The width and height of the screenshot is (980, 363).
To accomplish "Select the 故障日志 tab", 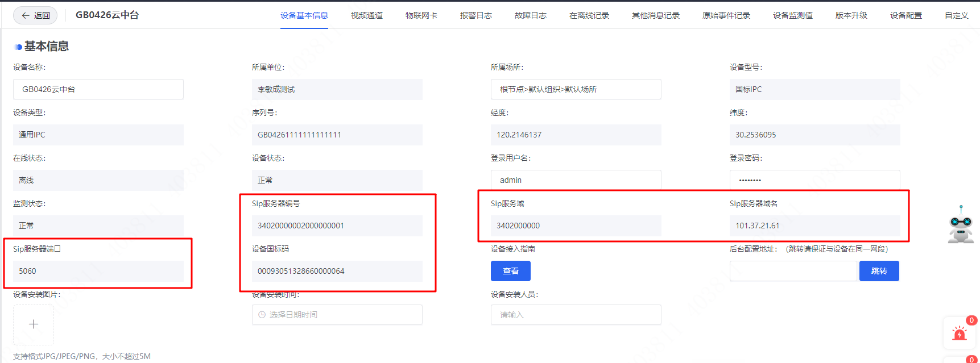I will (531, 15).
